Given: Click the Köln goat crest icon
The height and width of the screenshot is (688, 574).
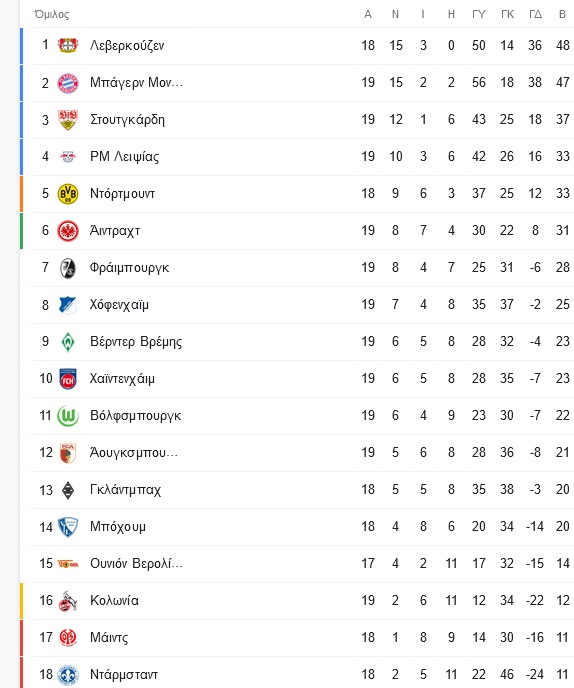Looking at the screenshot, I should [x=68, y=601].
